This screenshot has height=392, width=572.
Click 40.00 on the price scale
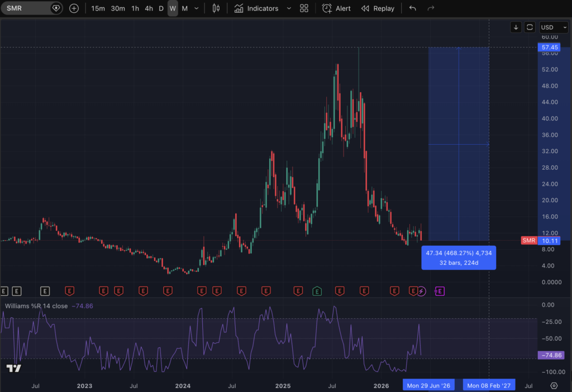pos(550,118)
